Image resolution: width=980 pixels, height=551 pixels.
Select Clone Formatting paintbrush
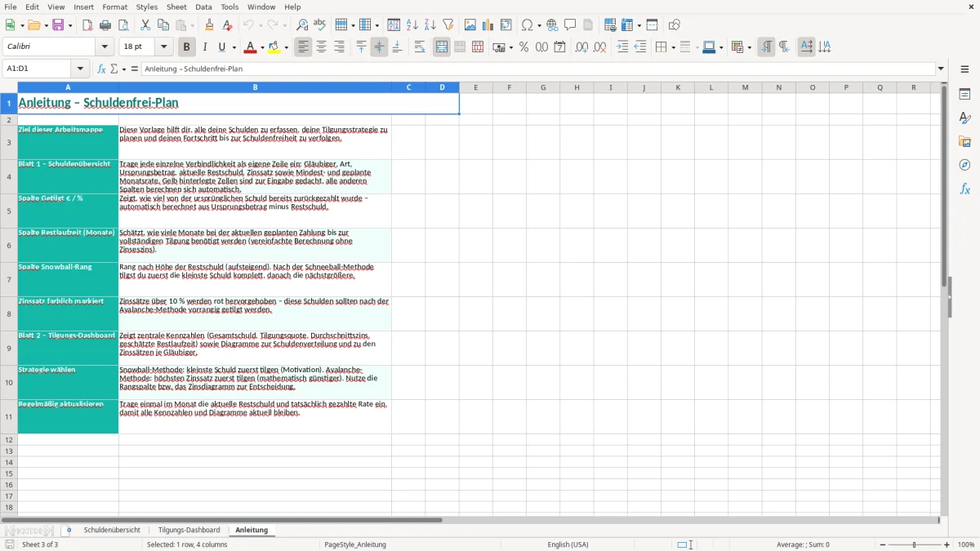[210, 25]
